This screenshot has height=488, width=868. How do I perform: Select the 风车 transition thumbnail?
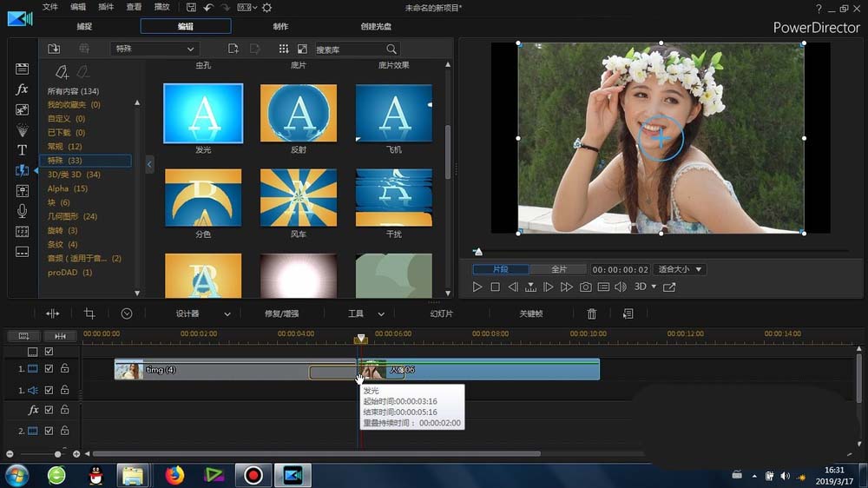click(x=298, y=198)
